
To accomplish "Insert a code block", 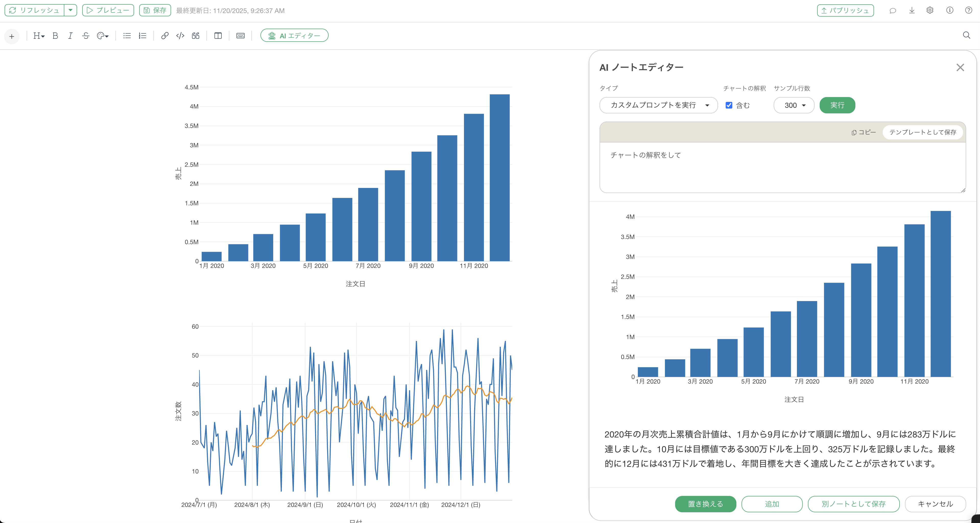I will point(180,36).
